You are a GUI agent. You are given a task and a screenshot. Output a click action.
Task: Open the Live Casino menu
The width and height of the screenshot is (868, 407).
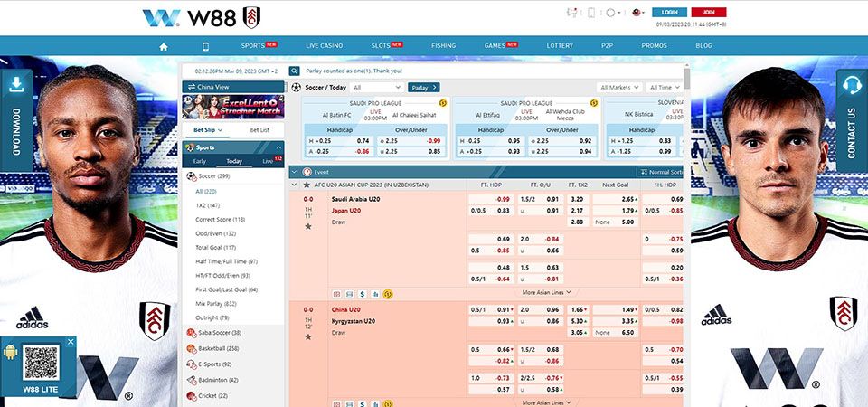(x=325, y=46)
